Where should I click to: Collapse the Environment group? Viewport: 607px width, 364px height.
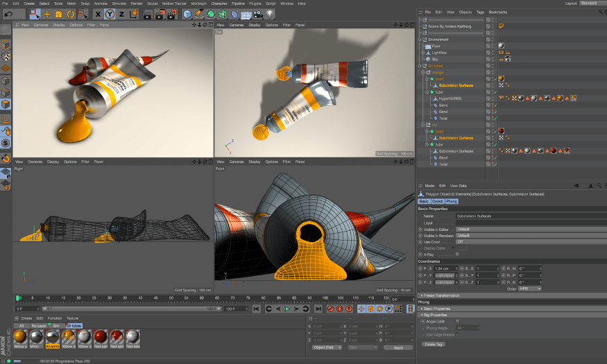[419, 40]
